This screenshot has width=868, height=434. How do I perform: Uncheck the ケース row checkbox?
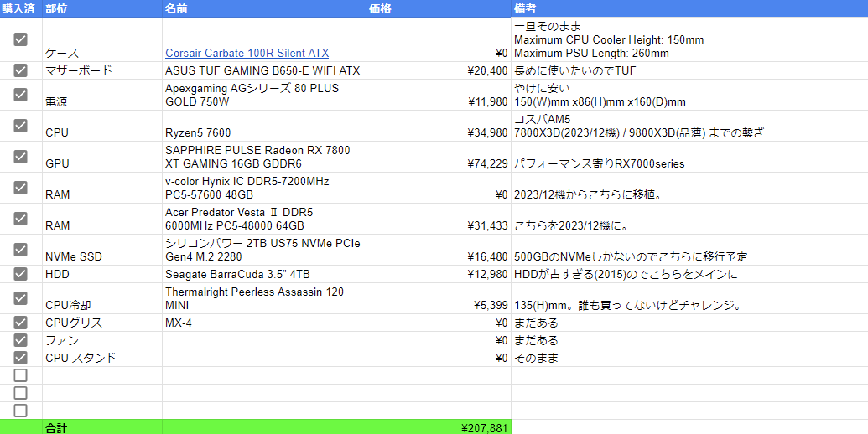(x=20, y=39)
